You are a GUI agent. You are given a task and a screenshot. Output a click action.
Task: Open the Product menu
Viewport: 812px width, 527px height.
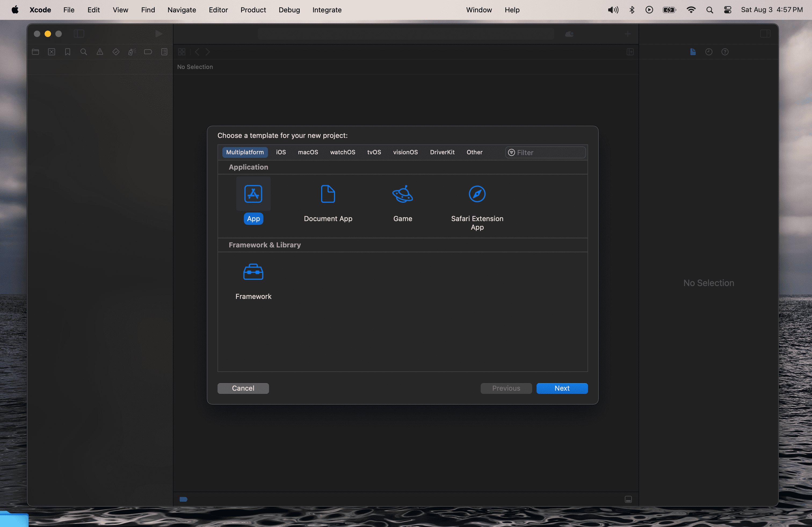(253, 10)
